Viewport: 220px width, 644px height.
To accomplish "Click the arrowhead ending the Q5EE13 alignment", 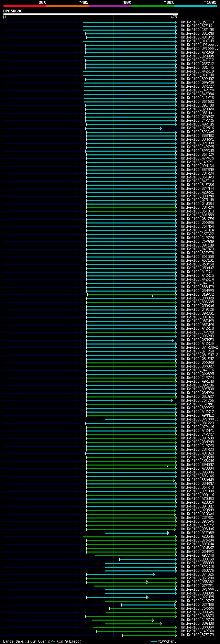I will click(176, 22).
